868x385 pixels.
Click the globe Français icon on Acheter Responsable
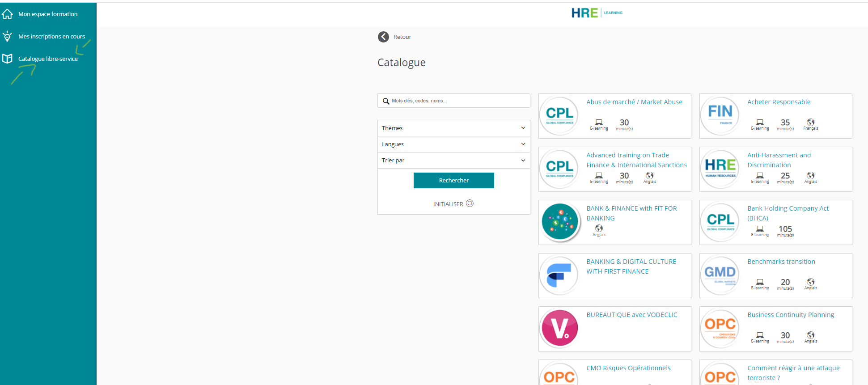[811, 122]
